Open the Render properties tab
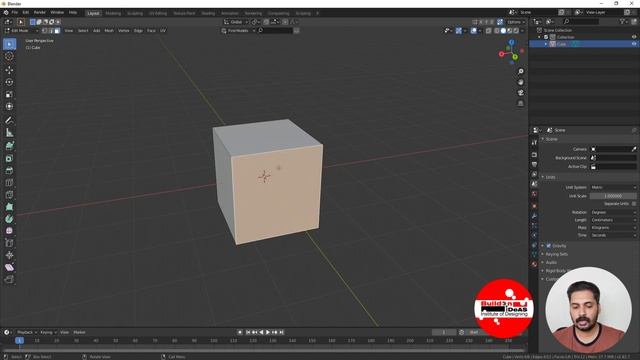 [x=534, y=155]
